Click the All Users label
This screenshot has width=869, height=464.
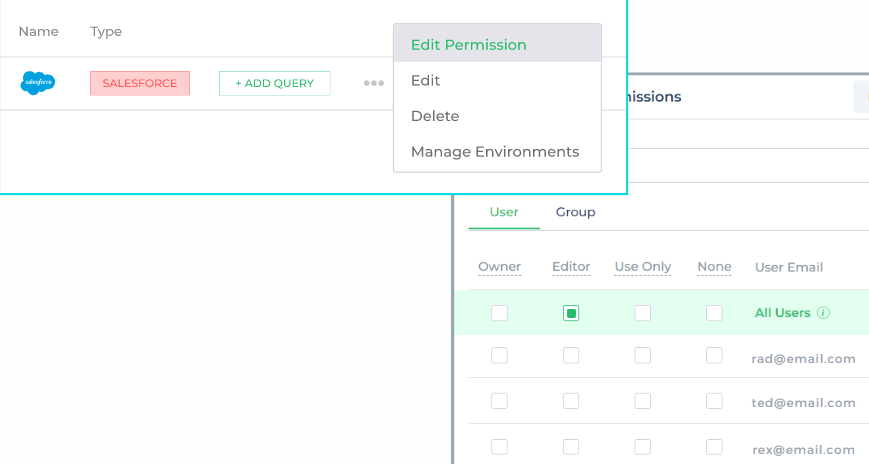(782, 313)
